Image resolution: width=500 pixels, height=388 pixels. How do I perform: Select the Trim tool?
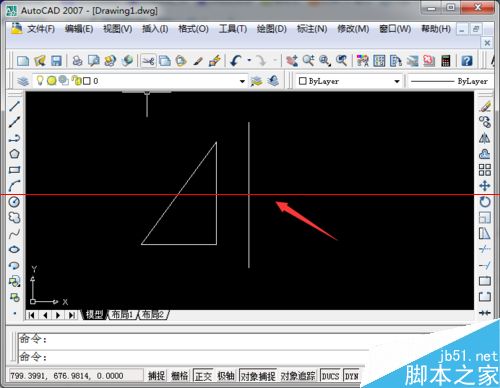[485, 249]
